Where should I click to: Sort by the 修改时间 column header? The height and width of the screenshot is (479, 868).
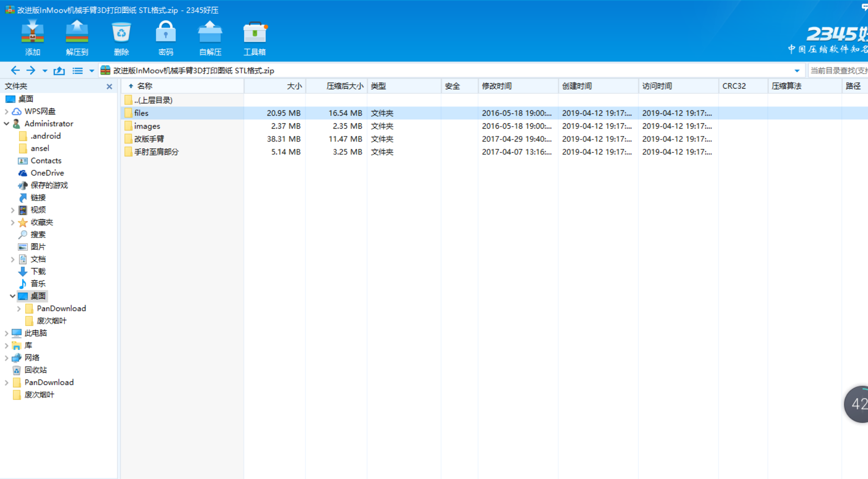[x=497, y=86]
